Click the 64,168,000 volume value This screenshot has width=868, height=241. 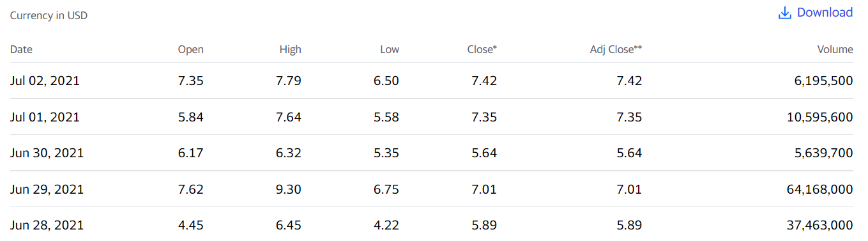pyautogui.click(x=823, y=190)
